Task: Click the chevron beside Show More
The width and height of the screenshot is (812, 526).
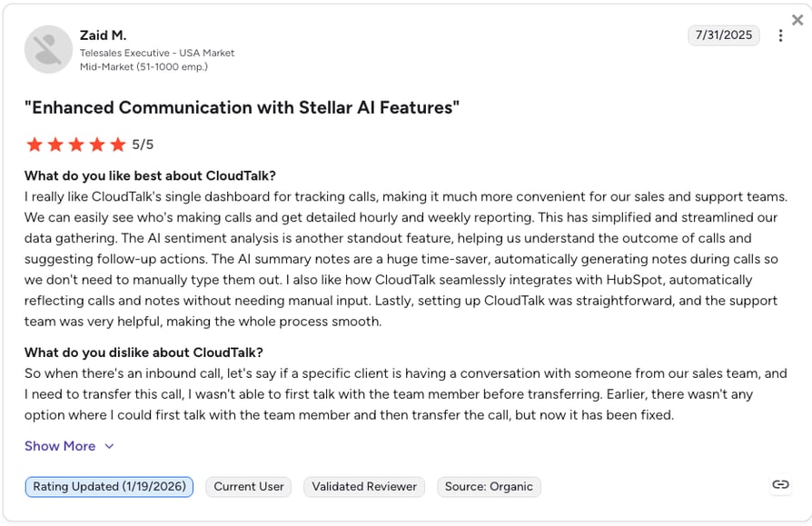Action: tap(109, 446)
